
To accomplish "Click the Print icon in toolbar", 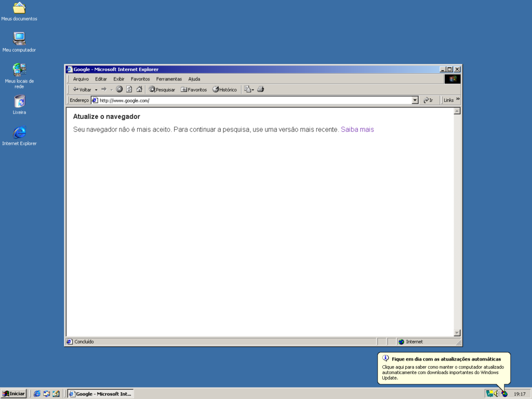I will [x=260, y=89].
